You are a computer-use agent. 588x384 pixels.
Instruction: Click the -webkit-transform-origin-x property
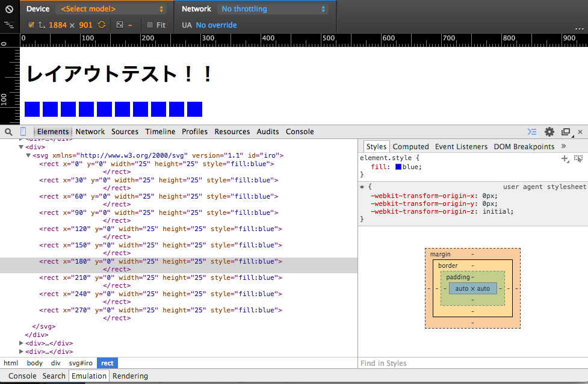(423, 196)
